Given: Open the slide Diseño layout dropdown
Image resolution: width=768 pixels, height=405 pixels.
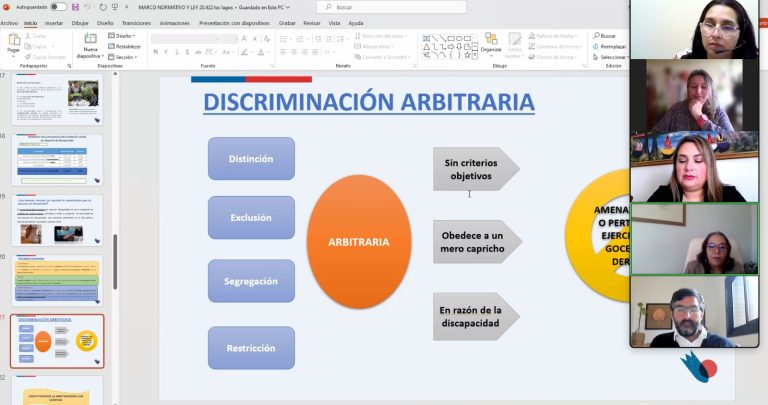Looking at the screenshot, I should [x=121, y=36].
